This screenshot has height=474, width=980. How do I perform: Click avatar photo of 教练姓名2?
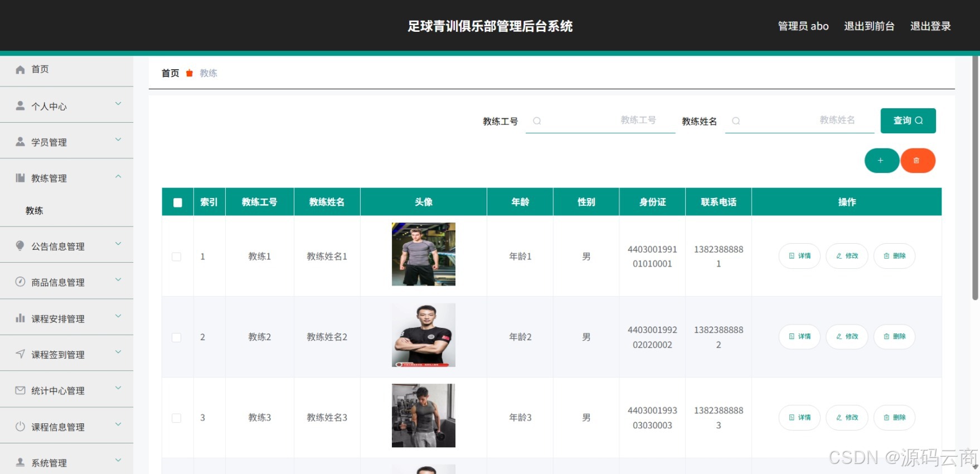424,335
